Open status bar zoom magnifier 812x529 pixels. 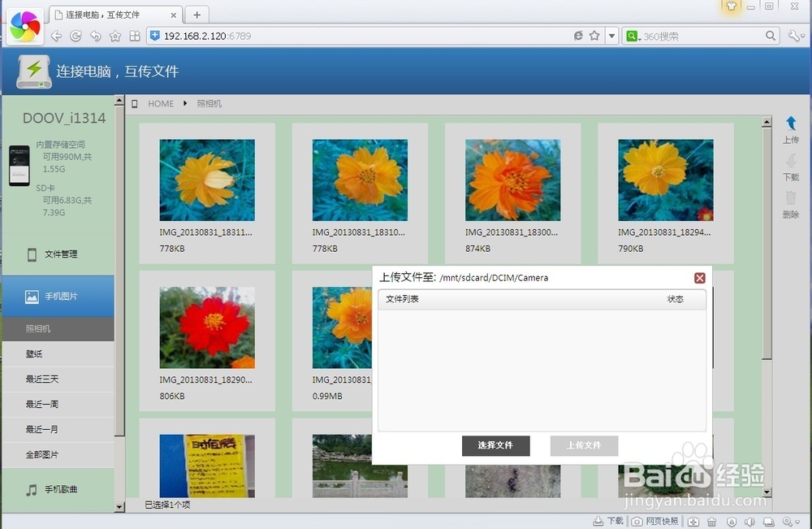click(791, 522)
